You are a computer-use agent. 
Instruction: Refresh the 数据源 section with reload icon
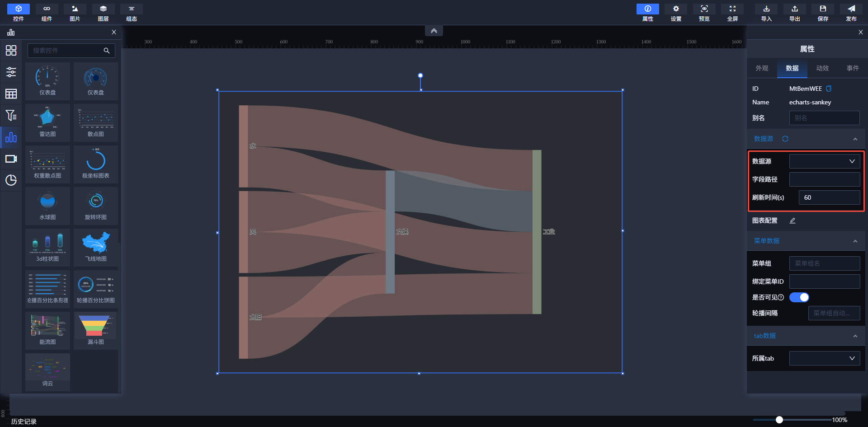tap(785, 139)
